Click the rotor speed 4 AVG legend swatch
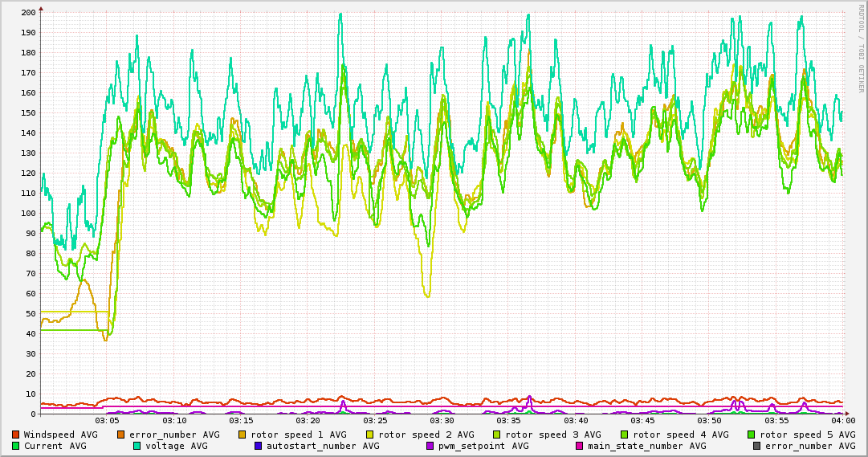The width and height of the screenshot is (868, 457). (x=625, y=435)
